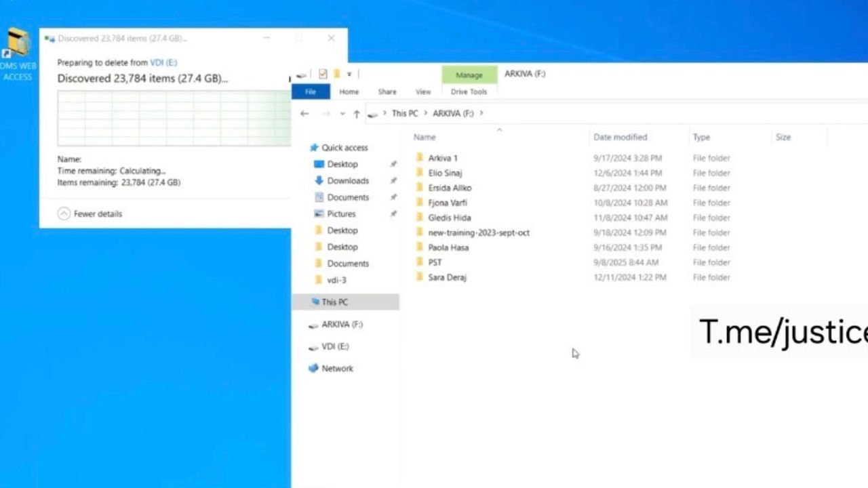The image size is (868, 488).
Task: Close the delete progress dialog
Action: 331,38
